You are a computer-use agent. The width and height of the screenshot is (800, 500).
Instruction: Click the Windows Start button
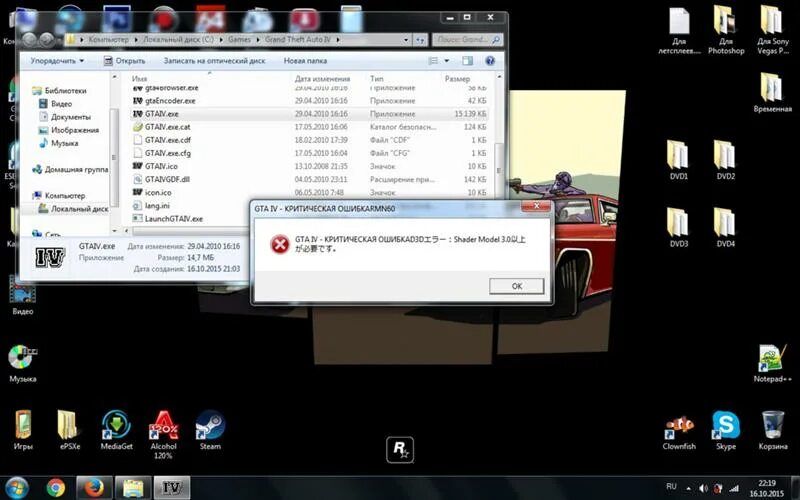pos(17,488)
